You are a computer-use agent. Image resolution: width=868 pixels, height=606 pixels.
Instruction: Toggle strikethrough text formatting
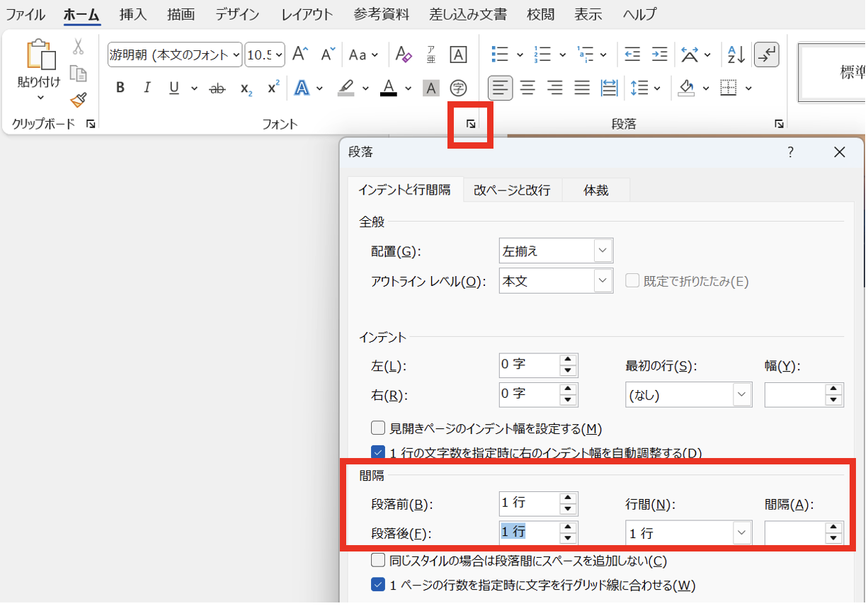pyautogui.click(x=217, y=88)
